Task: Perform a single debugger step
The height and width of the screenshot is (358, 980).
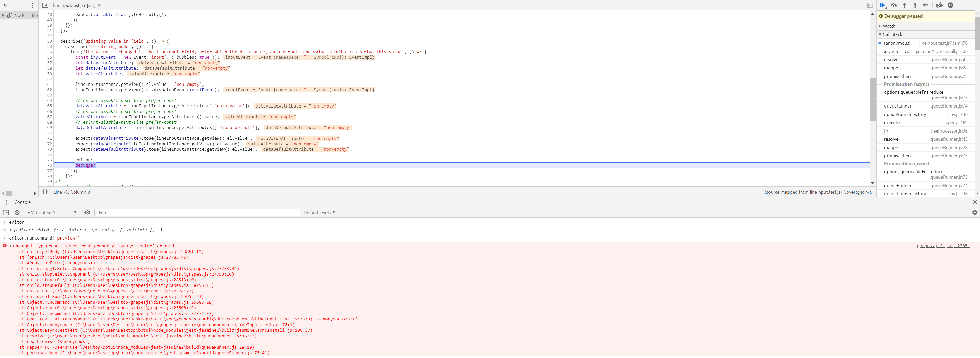Action: click(925, 5)
